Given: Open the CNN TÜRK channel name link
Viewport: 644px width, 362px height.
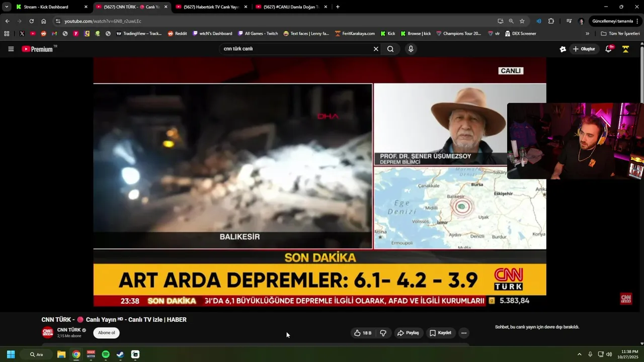Looking at the screenshot, I should point(69,330).
